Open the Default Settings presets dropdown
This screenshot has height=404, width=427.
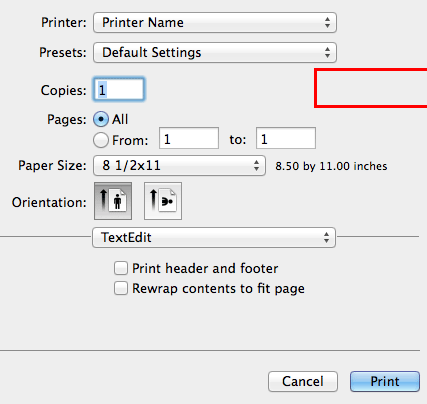tap(215, 53)
